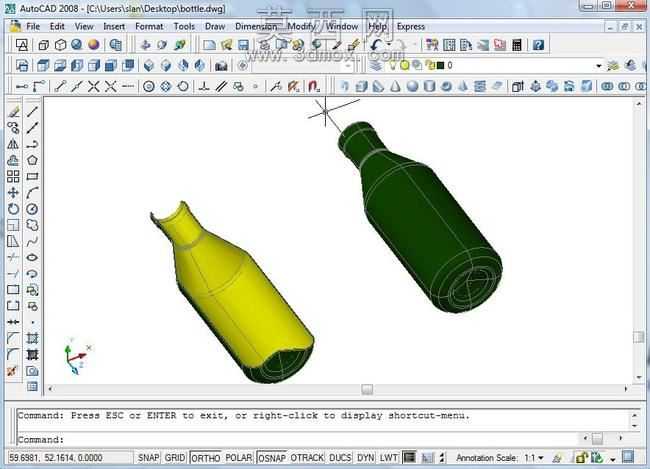Create a Cylinder solid from modeling toolbar
Screen dimensions: 650x469
[429, 86]
